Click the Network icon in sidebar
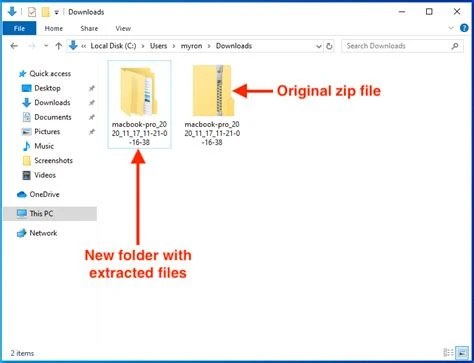 click(22, 233)
